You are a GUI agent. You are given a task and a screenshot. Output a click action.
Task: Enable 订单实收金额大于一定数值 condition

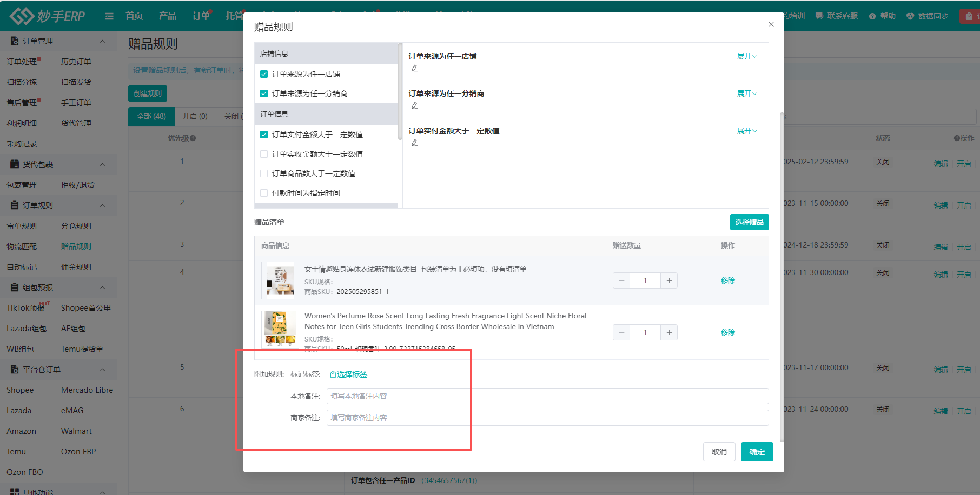(264, 153)
